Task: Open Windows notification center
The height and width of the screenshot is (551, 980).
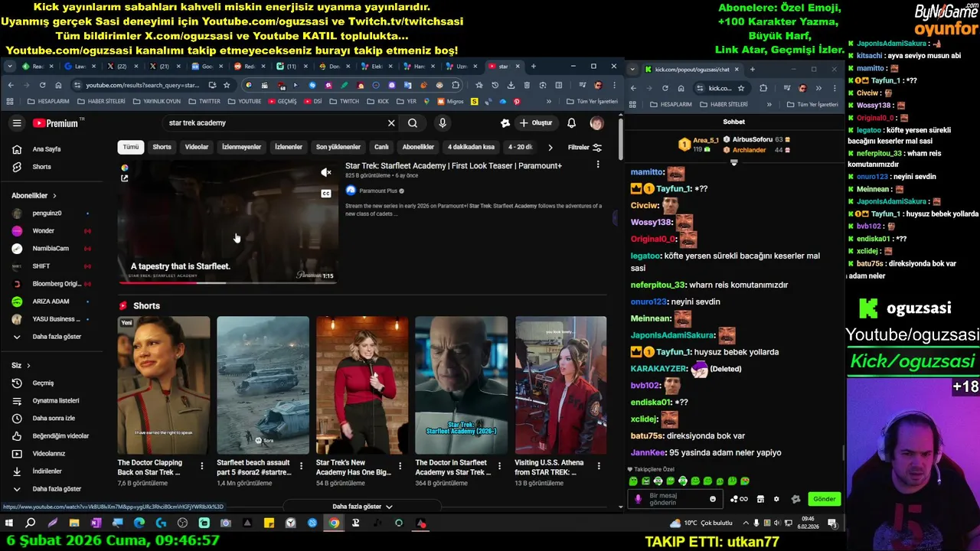Action: (831, 523)
